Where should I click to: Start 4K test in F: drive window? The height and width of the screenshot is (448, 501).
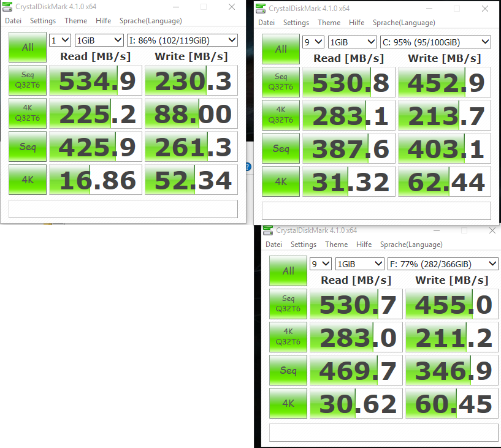point(288,403)
